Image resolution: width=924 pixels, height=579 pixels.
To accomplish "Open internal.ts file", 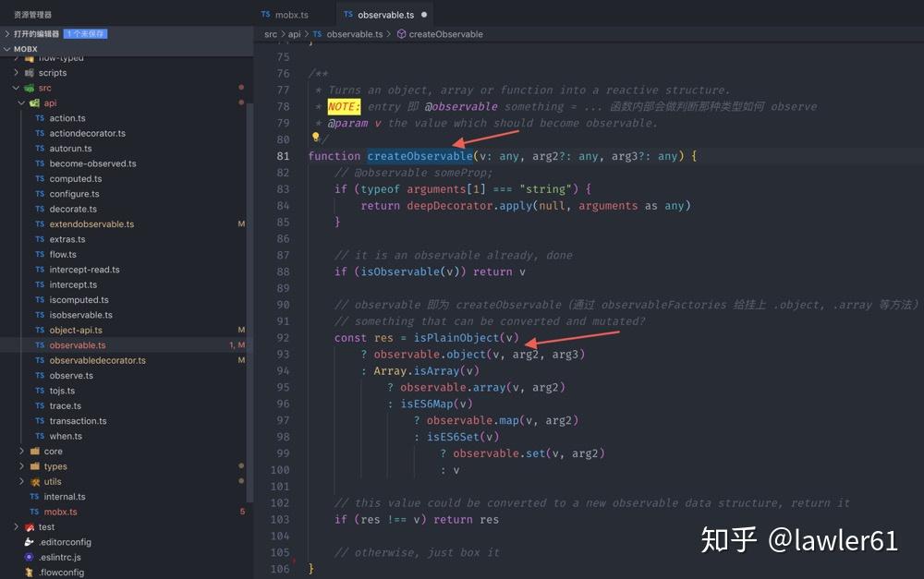I will tap(65, 497).
